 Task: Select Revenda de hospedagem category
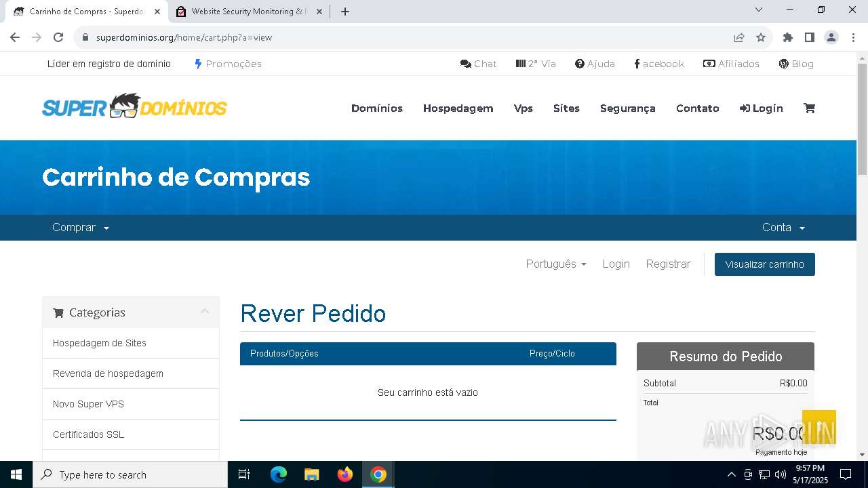click(x=131, y=373)
